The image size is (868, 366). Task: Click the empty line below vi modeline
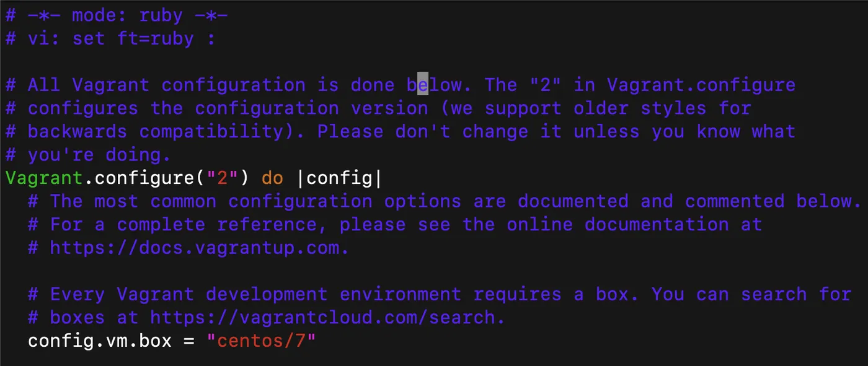[x=434, y=61]
